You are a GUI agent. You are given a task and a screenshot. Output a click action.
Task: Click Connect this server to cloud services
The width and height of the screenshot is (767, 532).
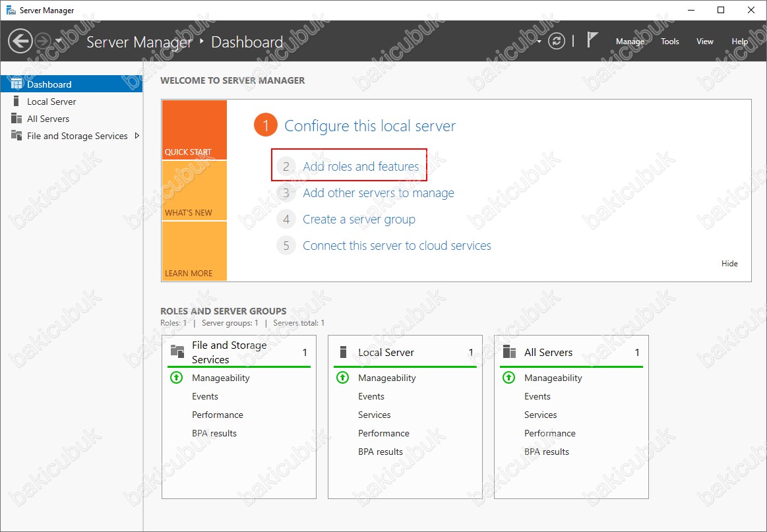(x=397, y=245)
